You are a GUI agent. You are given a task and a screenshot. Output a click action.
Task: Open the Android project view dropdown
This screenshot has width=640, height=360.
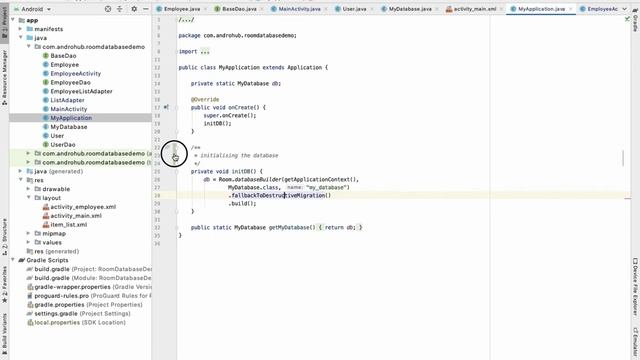pos(32,9)
